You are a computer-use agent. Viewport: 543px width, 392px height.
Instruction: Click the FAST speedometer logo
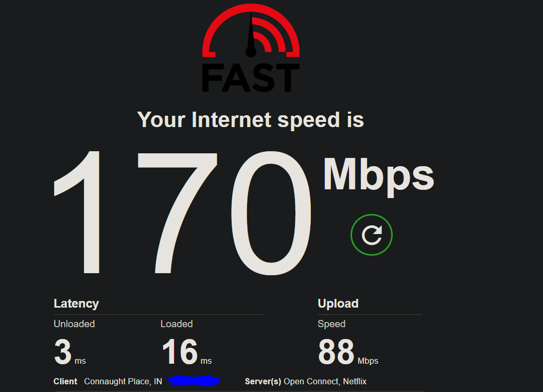(x=251, y=48)
